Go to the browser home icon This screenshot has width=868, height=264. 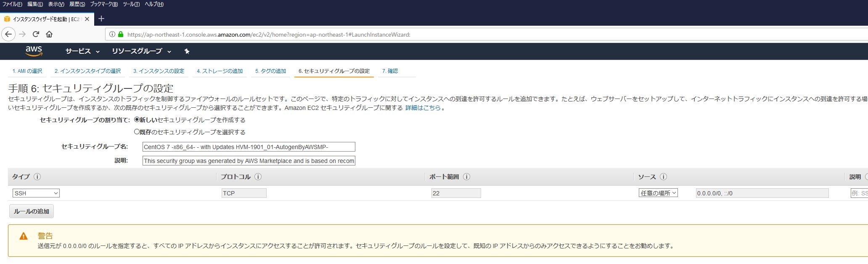point(49,34)
